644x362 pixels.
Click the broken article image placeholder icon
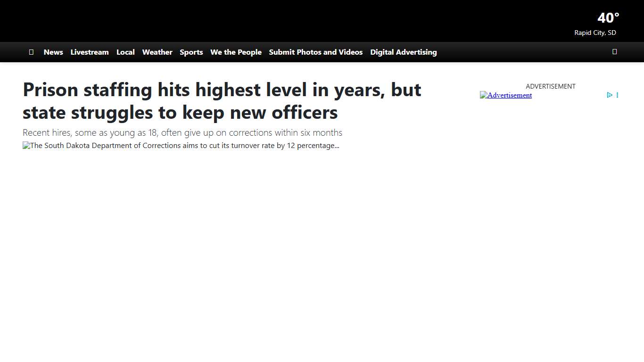25,146
